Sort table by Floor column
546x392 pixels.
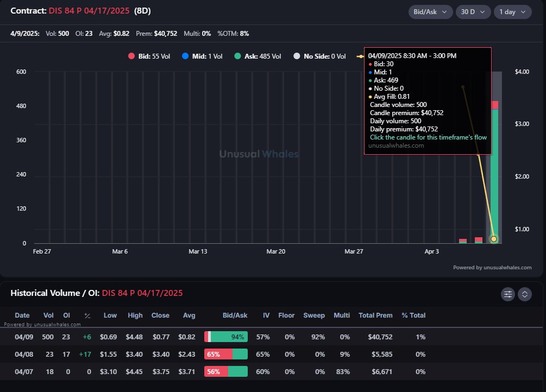pyautogui.click(x=286, y=315)
